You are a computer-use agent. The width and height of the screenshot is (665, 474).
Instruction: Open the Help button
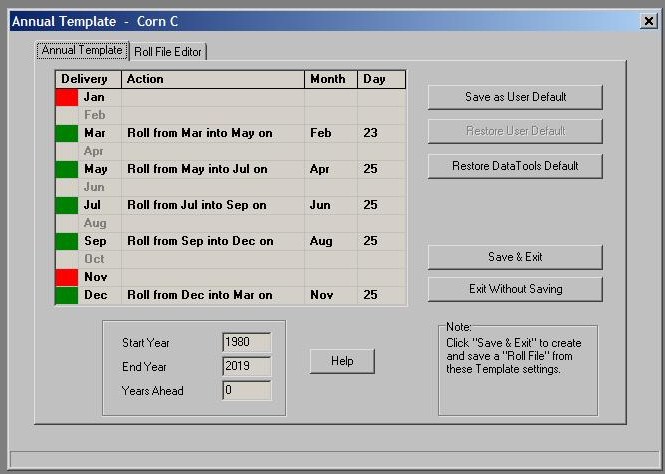point(342,361)
